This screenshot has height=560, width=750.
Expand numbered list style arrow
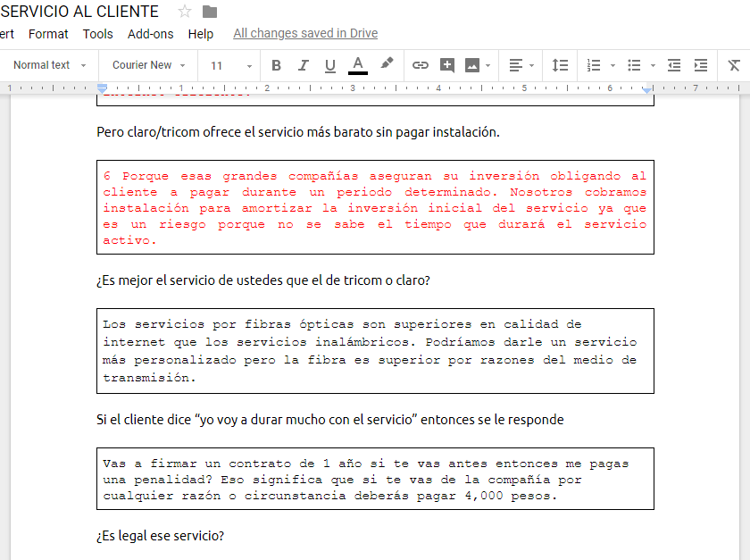click(612, 65)
